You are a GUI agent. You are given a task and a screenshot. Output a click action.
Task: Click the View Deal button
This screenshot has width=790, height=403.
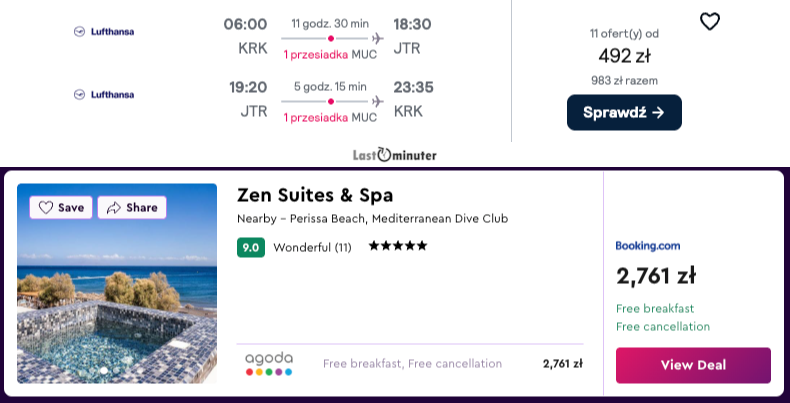tap(693, 365)
